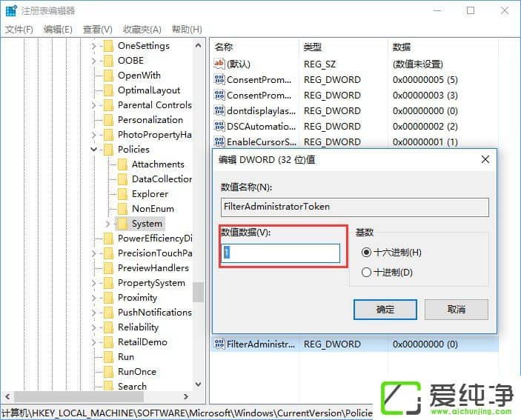
Task: Click the dontdisplaylas DWORD value icon
Action: point(219,110)
